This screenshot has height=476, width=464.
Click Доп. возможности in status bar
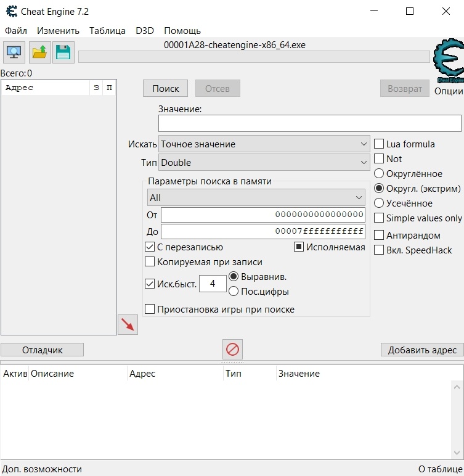click(x=42, y=469)
